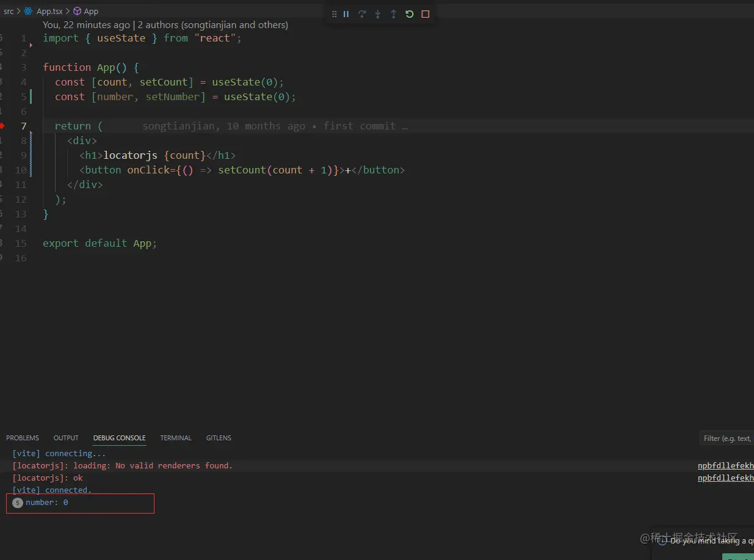Open the App symbol breadcrumb
Image resolution: width=754 pixels, height=560 pixels.
point(91,11)
